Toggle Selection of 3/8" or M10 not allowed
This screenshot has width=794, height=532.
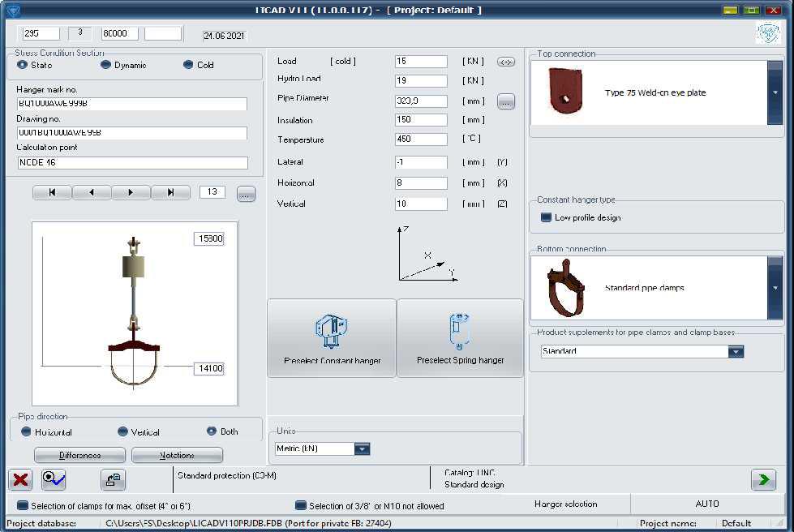(x=301, y=505)
